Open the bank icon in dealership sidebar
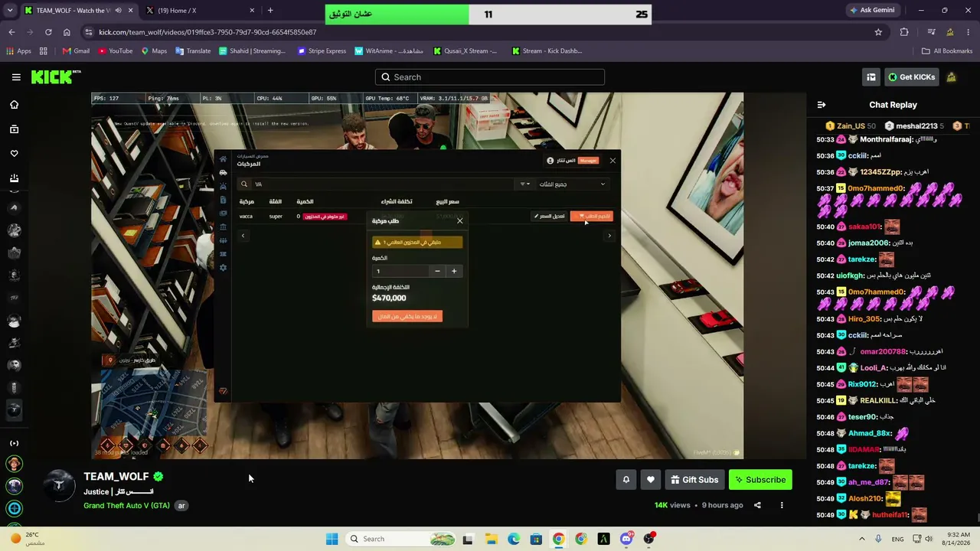Viewport: 980px width, 551px height. click(x=223, y=227)
